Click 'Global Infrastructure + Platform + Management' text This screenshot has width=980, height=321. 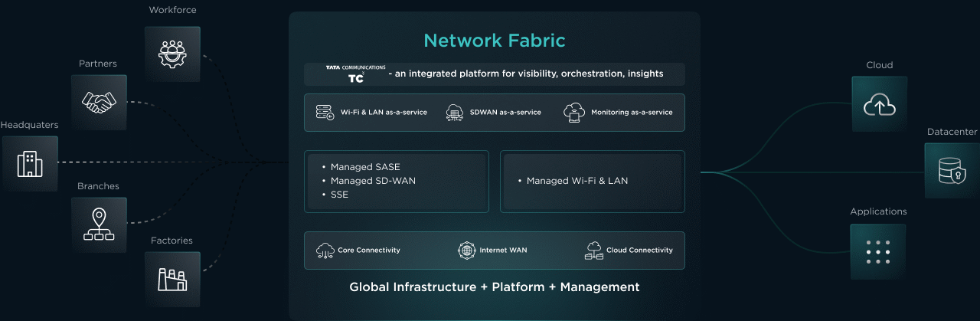[x=495, y=287]
